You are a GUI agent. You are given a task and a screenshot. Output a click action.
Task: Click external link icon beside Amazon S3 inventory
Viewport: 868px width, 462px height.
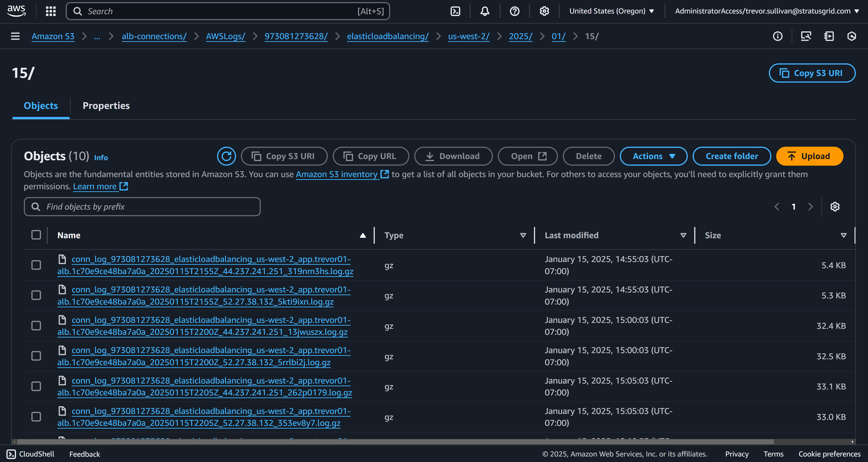[x=384, y=174]
